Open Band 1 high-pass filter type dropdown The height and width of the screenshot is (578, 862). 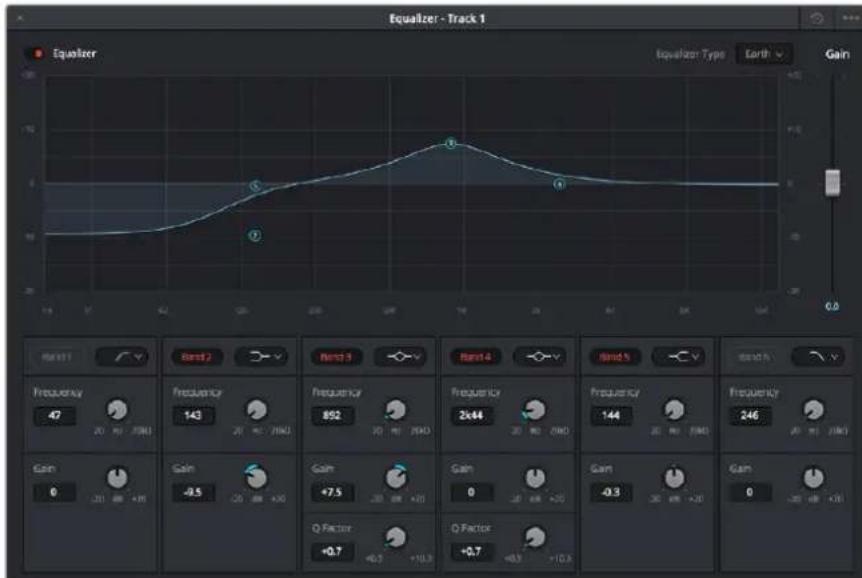pos(122,357)
